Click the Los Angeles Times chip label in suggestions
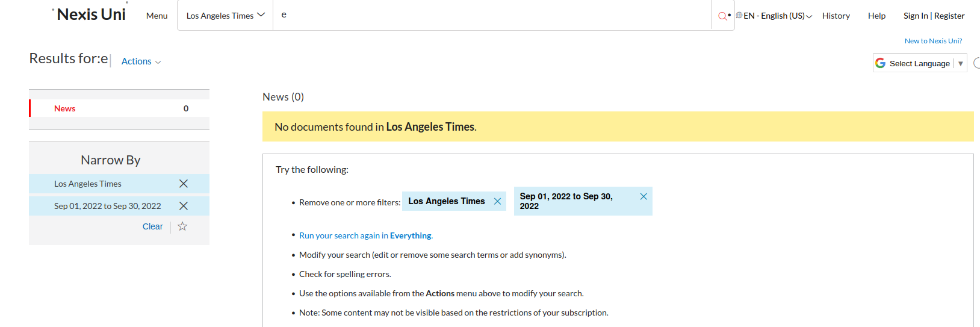 447,201
